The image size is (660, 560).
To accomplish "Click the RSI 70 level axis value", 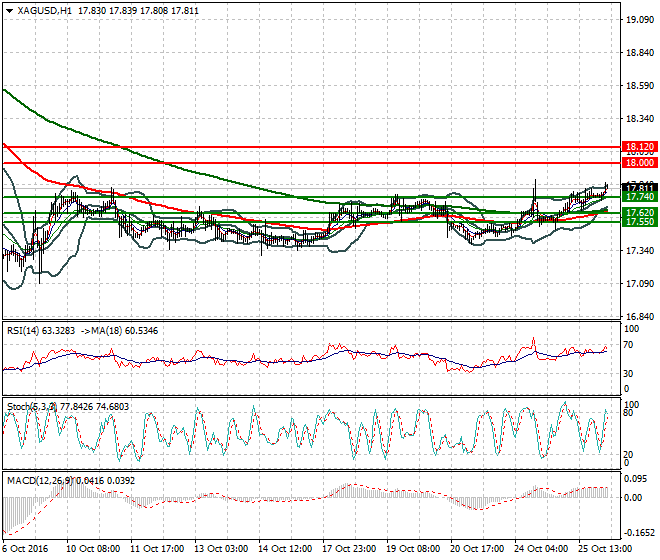I will click(x=628, y=345).
